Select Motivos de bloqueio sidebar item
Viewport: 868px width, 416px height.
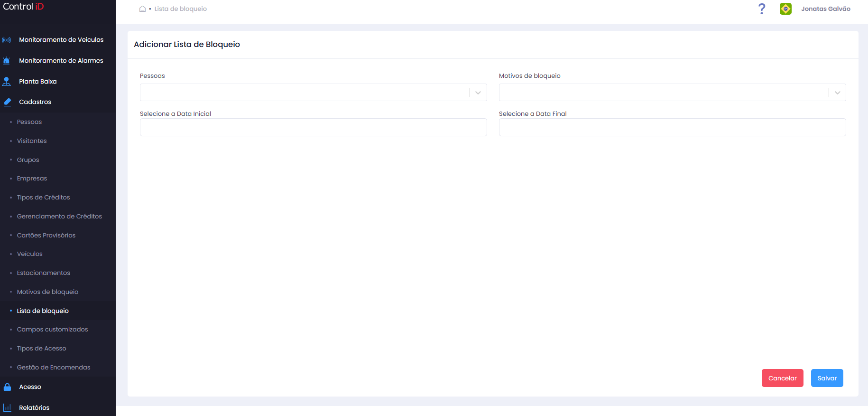coord(47,292)
